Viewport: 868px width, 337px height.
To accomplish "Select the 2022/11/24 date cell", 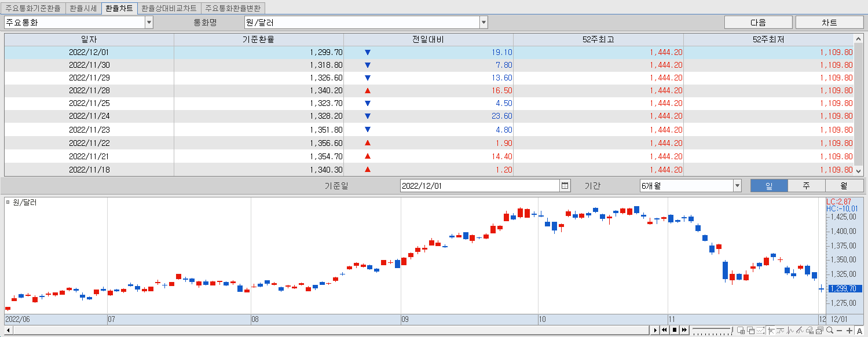I will point(89,116).
